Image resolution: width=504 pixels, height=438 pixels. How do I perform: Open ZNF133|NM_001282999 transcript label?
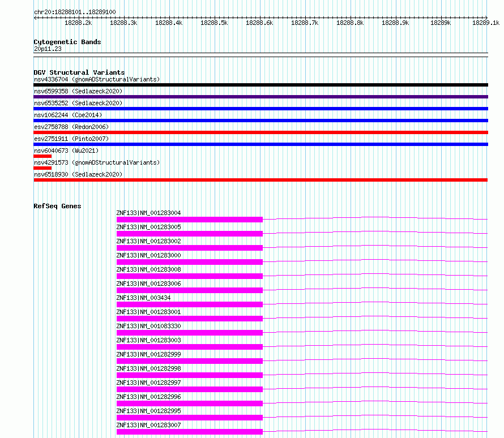[148, 354]
